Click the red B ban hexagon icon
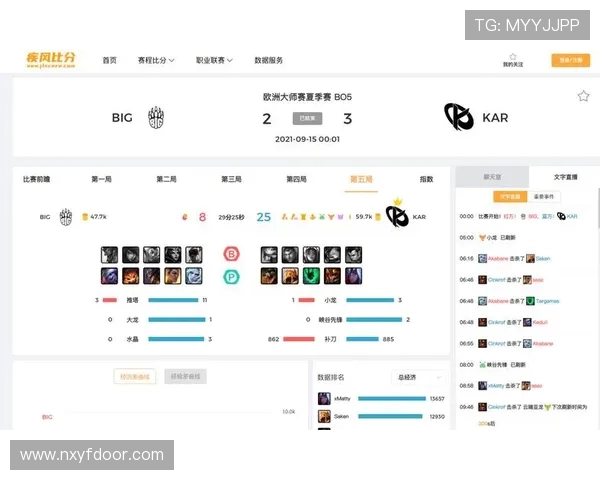The height and width of the screenshot is (480, 600). coord(231,254)
